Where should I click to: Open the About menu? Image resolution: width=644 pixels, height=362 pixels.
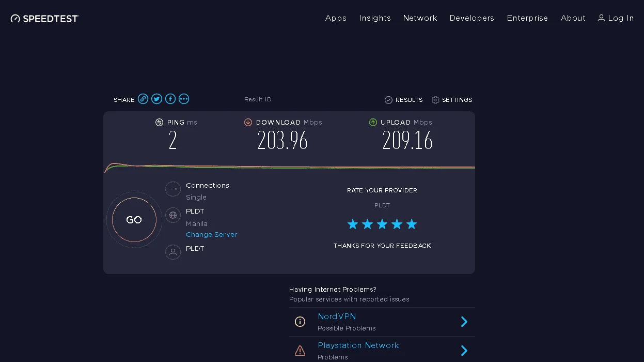[x=573, y=18]
